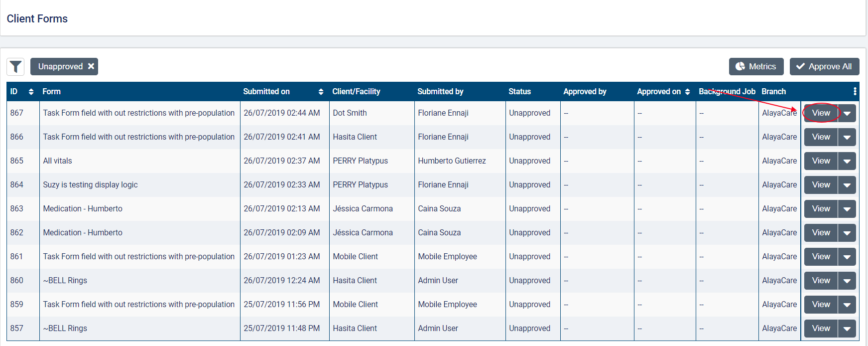View the Suzy is testing display logic form
868x346 pixels.
coord(821,185)
